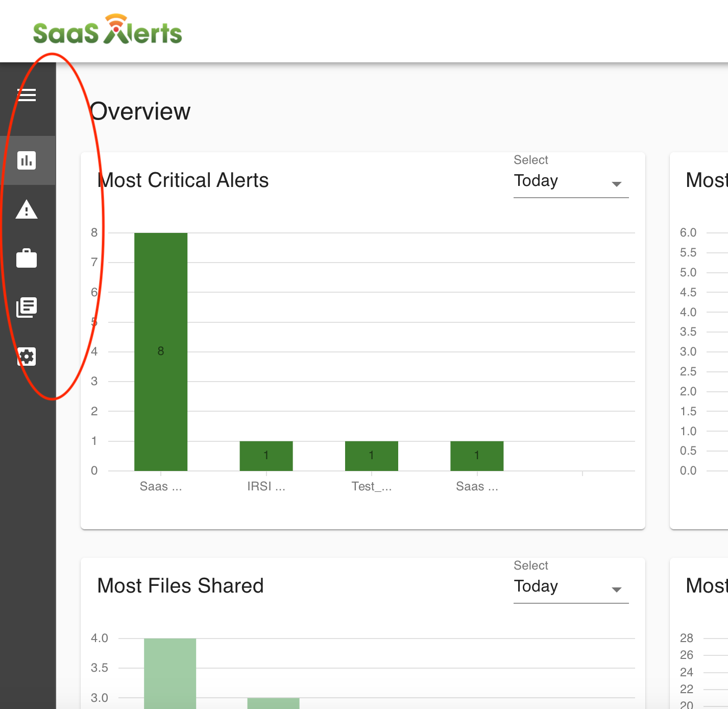
Task: Click the briefcase icon in sidebar
Action: (x=27, y=258)
